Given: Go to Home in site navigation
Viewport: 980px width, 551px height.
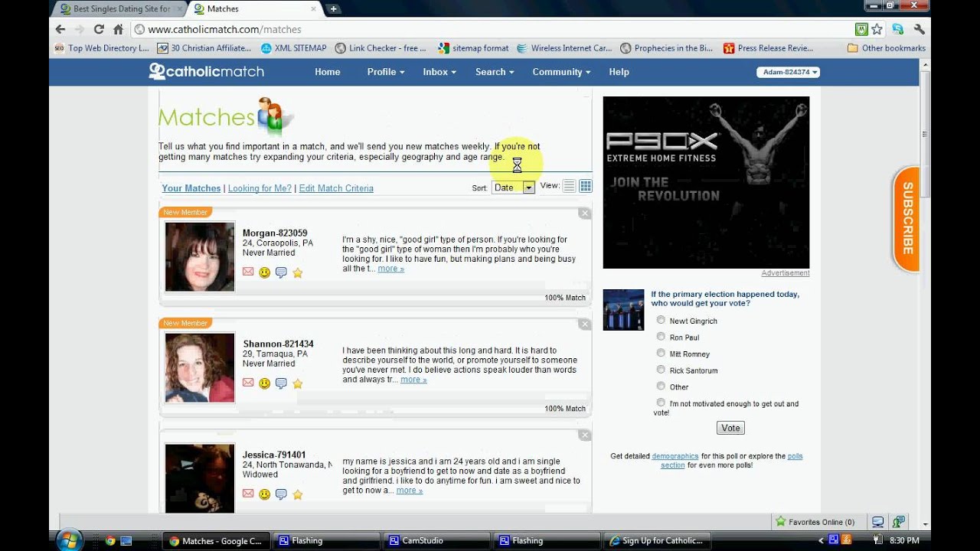Looking at the screenshot, I should point(328,72).
